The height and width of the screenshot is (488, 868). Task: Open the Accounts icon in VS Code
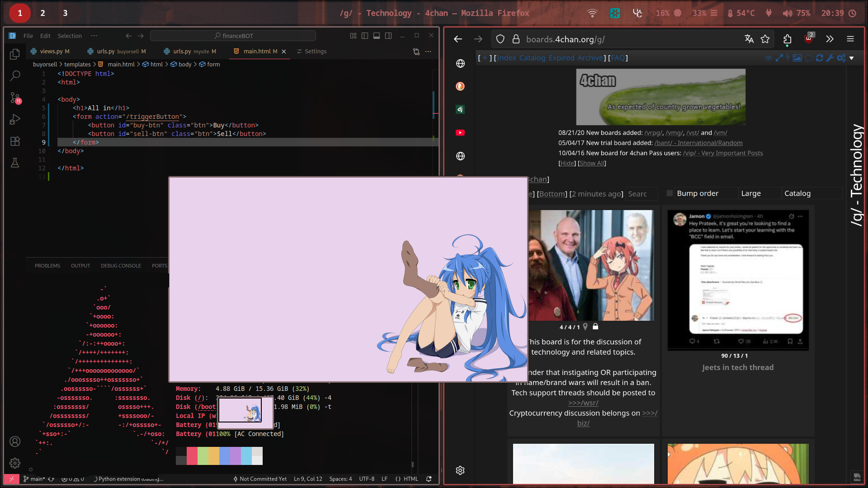pyautogui.click(x=15, y=441)
